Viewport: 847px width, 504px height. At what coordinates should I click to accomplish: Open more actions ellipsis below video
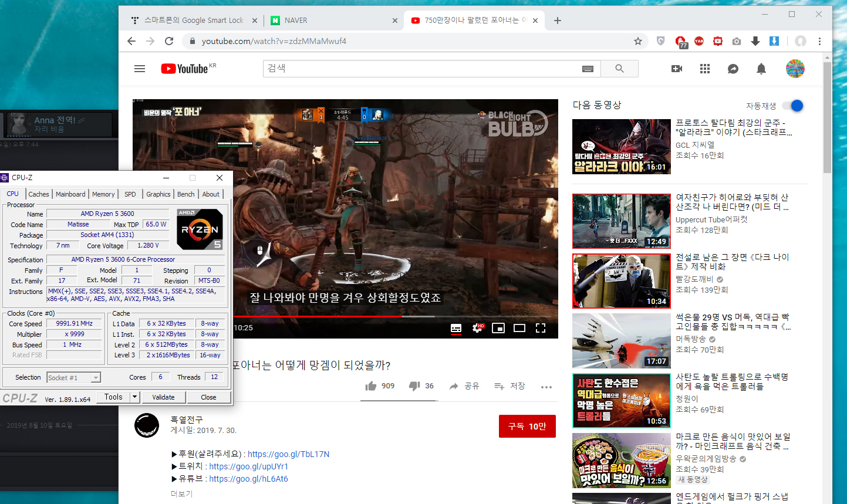546,387
